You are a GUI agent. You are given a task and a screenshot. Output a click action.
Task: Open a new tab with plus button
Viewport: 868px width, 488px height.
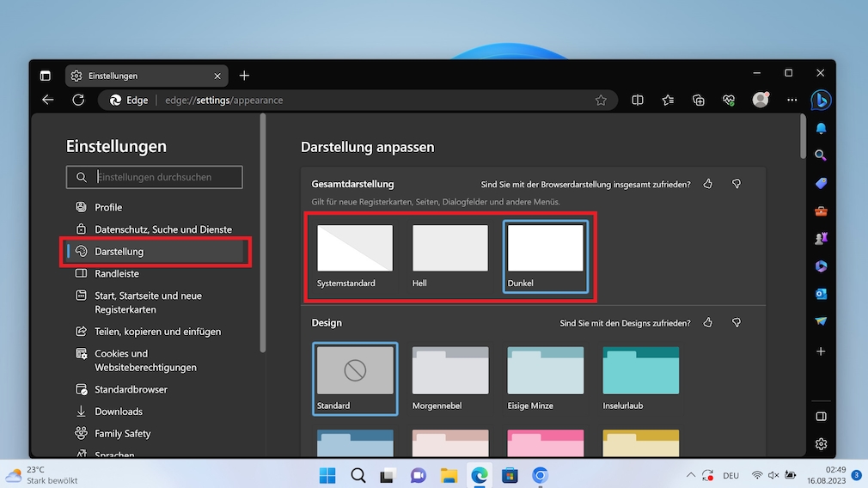click(x=244, y=76)
